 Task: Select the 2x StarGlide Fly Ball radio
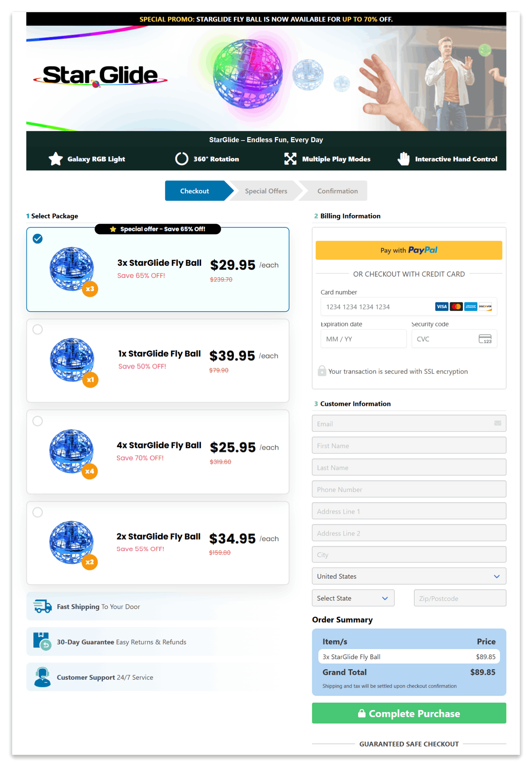click(x=38, y=512)
